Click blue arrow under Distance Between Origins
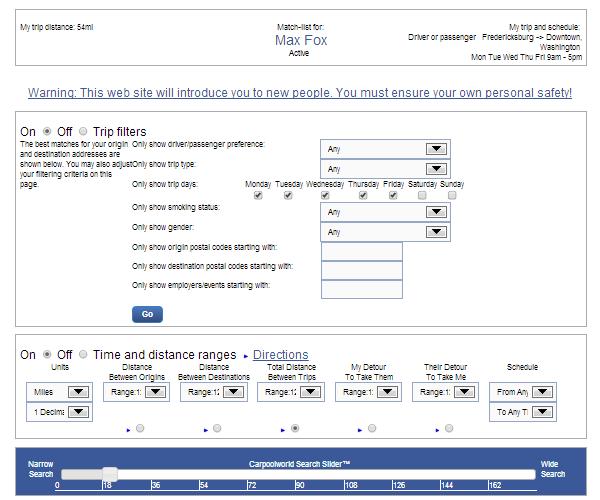 (129, 431)
